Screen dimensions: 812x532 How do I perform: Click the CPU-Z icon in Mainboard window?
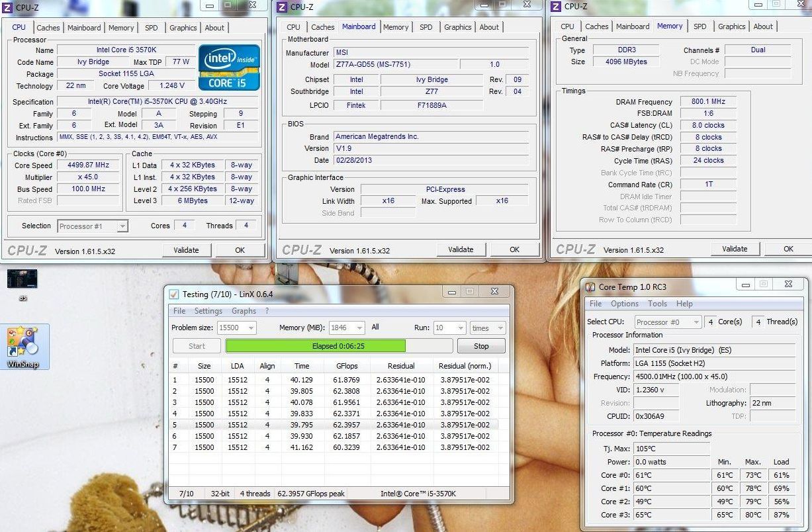pyautogui.click(x=281, y=7)
